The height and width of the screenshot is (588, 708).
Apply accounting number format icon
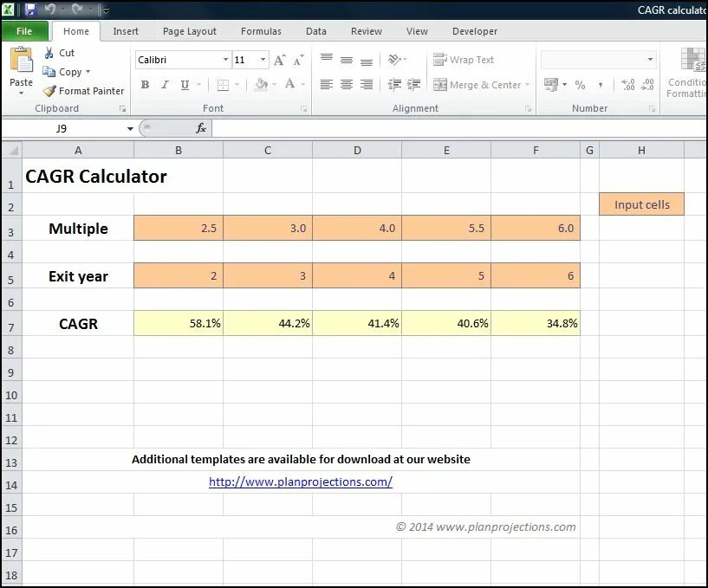(x=551, y=84)
